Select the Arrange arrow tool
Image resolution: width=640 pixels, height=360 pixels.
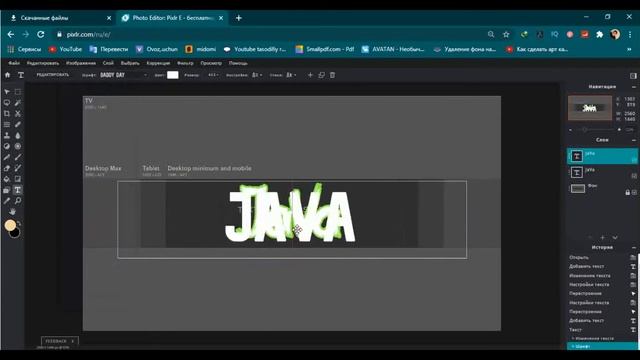click(7, 92)
